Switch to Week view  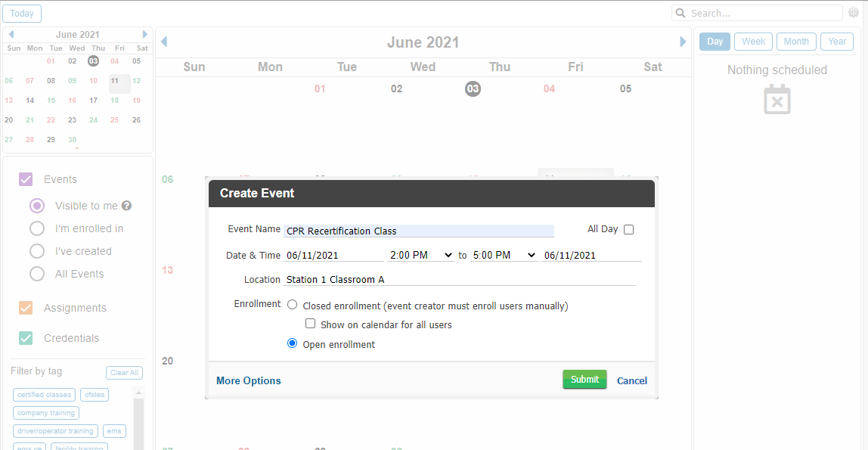click(753, 42)
